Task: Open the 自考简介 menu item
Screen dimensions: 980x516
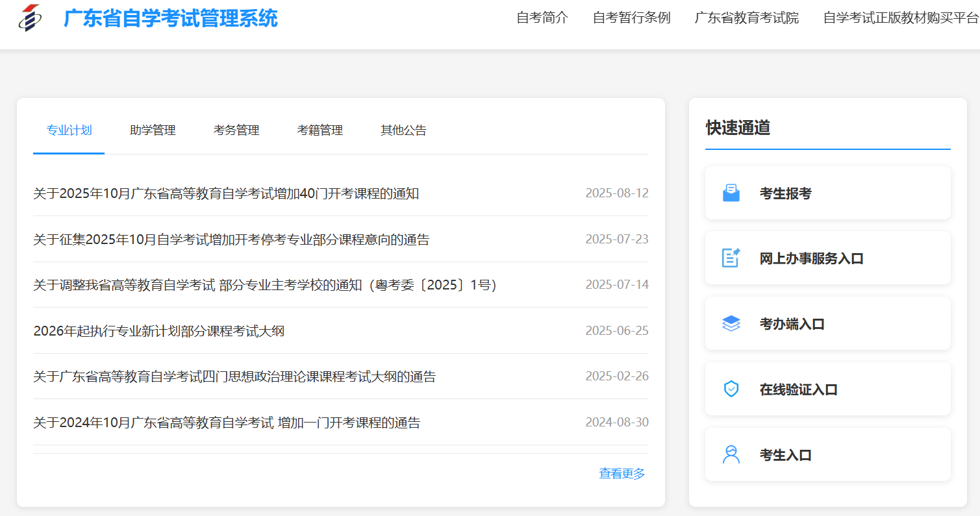Action: click(542, 18)
